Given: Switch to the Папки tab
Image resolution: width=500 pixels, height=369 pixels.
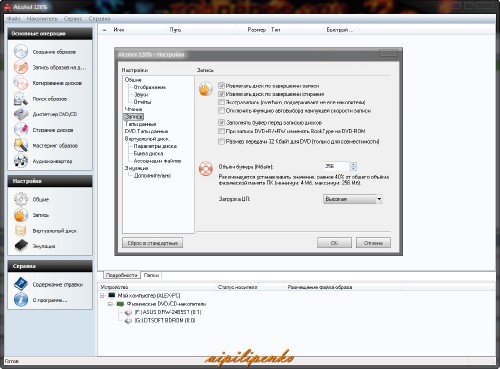Looking at the screenshot, I should point(151,275).
